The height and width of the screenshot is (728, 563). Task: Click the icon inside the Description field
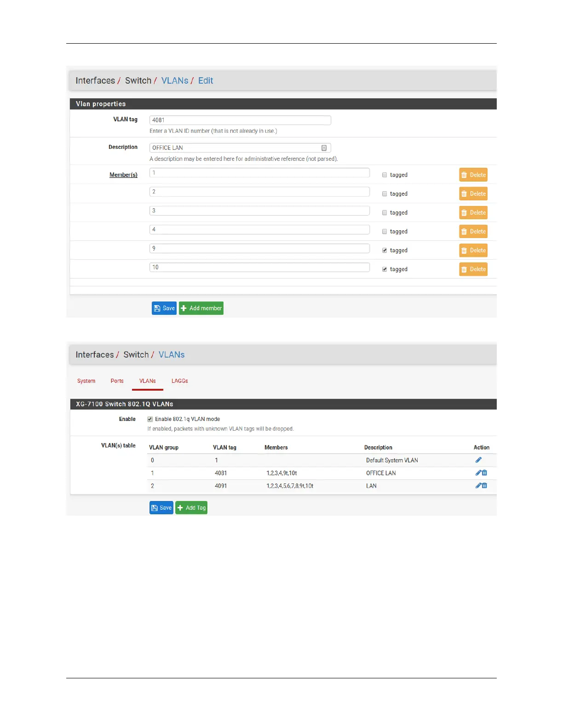tap(324, 148)
